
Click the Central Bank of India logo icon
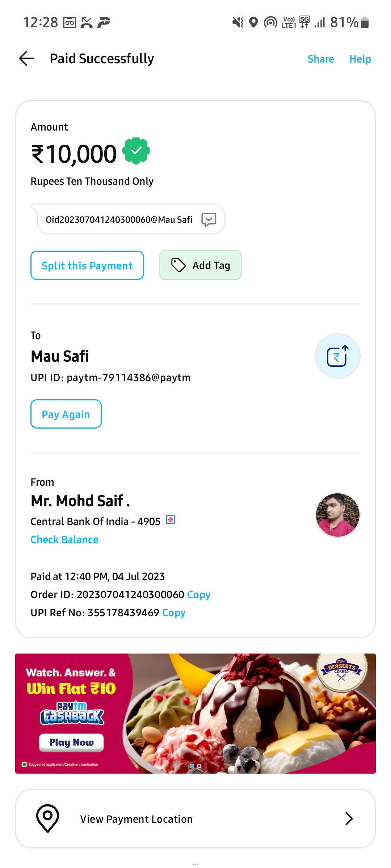pyautogui.click(x=171, y=520)
